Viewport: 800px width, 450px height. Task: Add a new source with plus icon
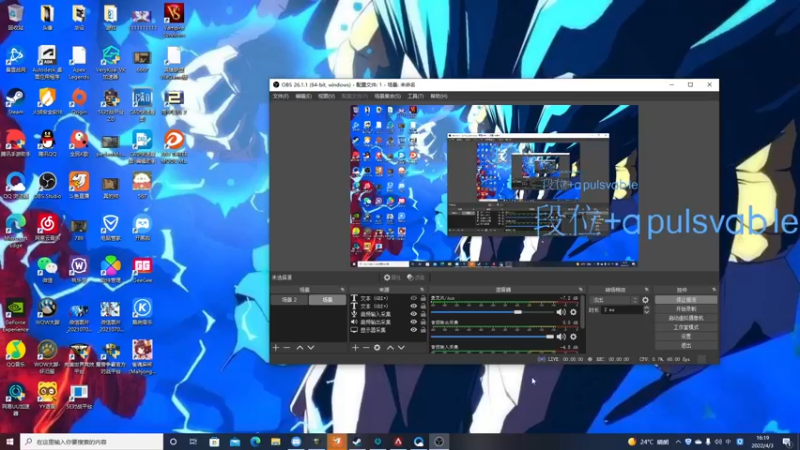(x=355, y=347)
